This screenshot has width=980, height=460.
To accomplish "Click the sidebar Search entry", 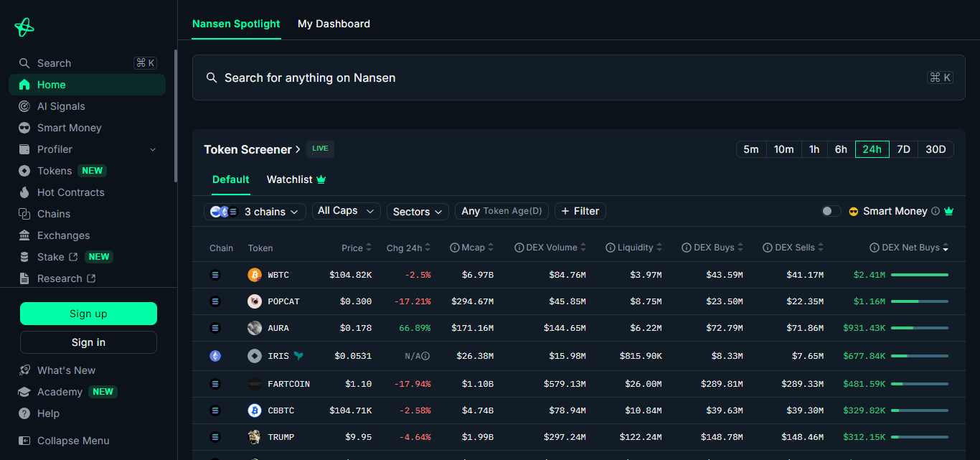I will pos(87,63).
